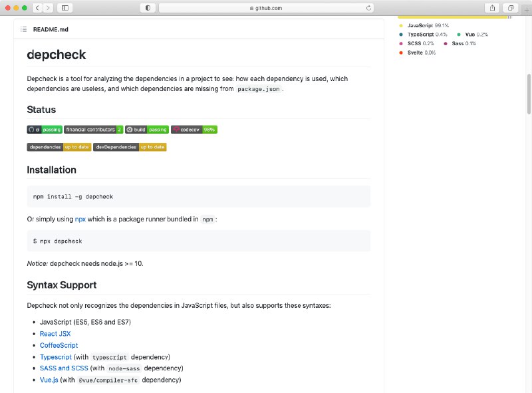Add a new tab with the plus icon
The height and width of the screenshot is (393, 532).
click(527, 10)
